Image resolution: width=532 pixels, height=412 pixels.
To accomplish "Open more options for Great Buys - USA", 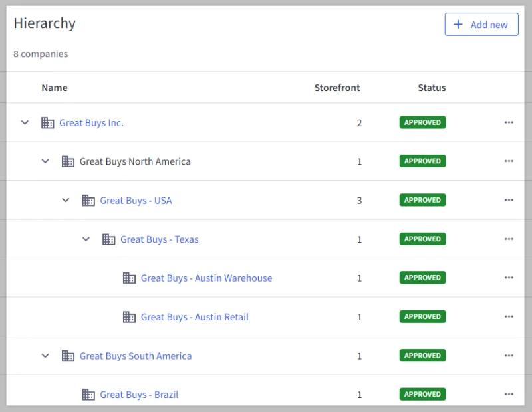I will pyautogui.click(x=509, y=200).
